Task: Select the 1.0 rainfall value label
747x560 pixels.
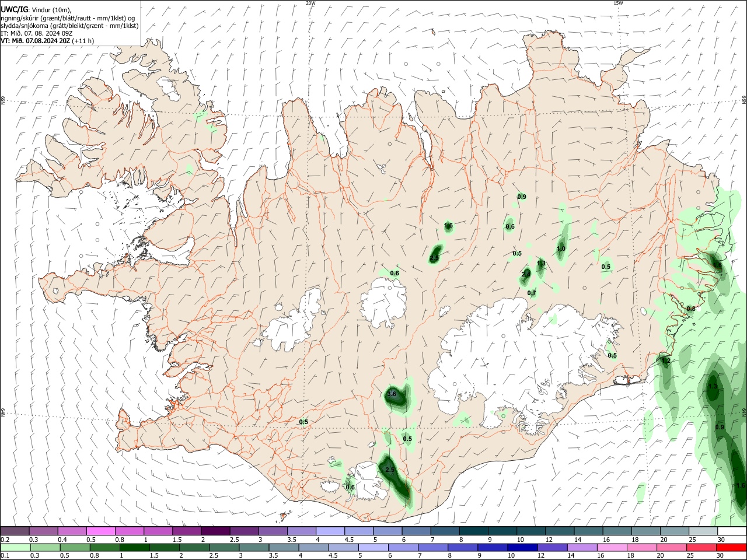Action: click(x=561, y=249)
